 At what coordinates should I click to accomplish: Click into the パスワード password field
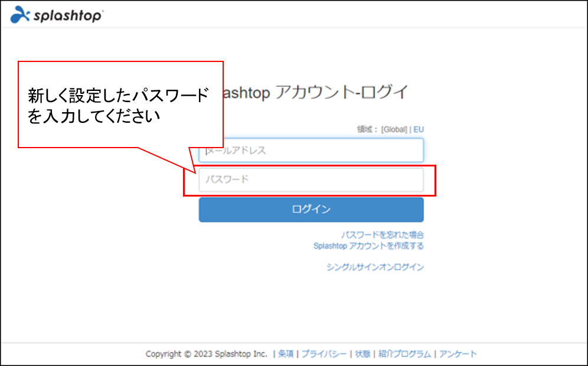[x=311, y=179]
